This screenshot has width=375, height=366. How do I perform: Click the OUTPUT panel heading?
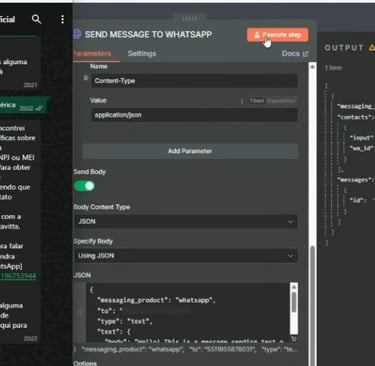point(344,48)
